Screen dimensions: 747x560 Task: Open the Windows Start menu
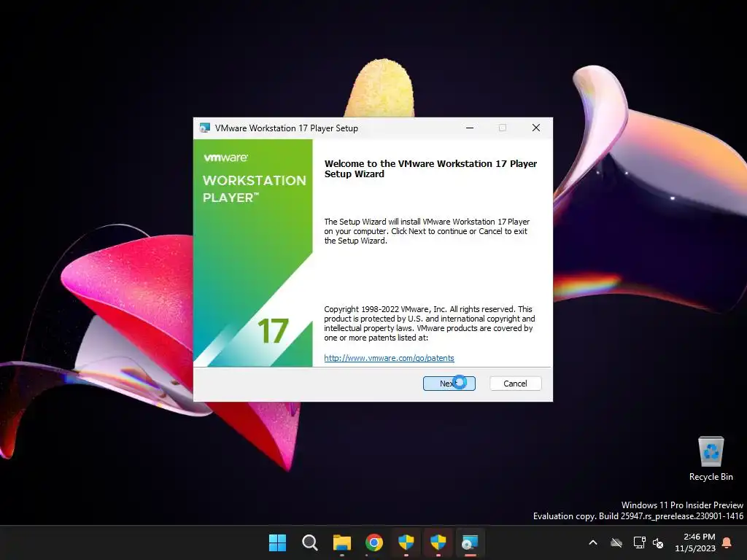tap(277, 542)
